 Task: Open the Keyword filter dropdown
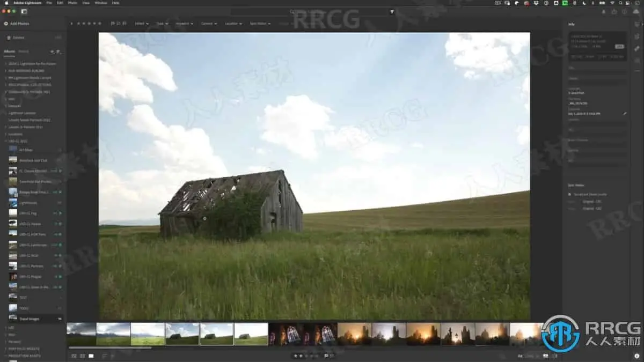(186, 24)
